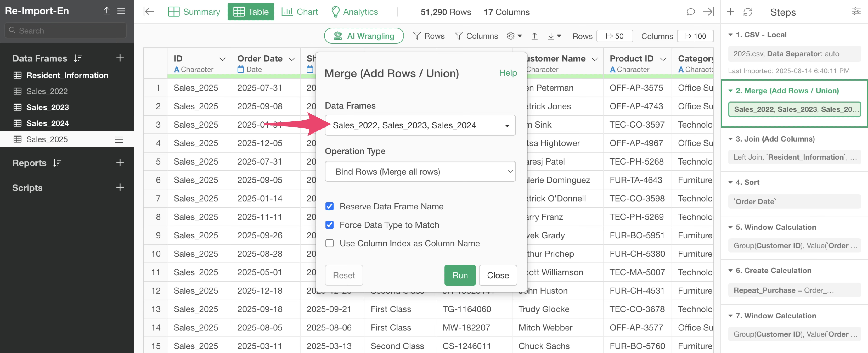This screenshot has height=353, width=868.
Task: Enable Use Column Index as Column Name
Action: (330, 243)
